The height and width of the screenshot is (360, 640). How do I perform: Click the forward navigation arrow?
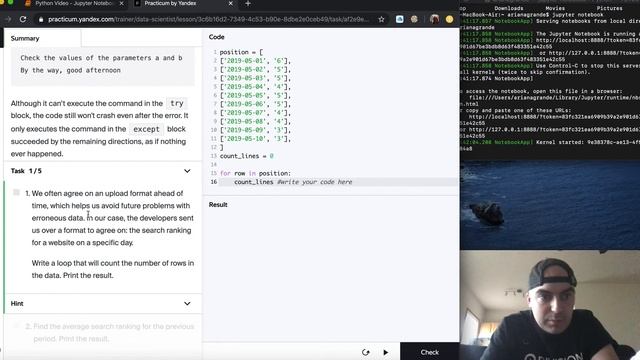[x=8, y=19]
